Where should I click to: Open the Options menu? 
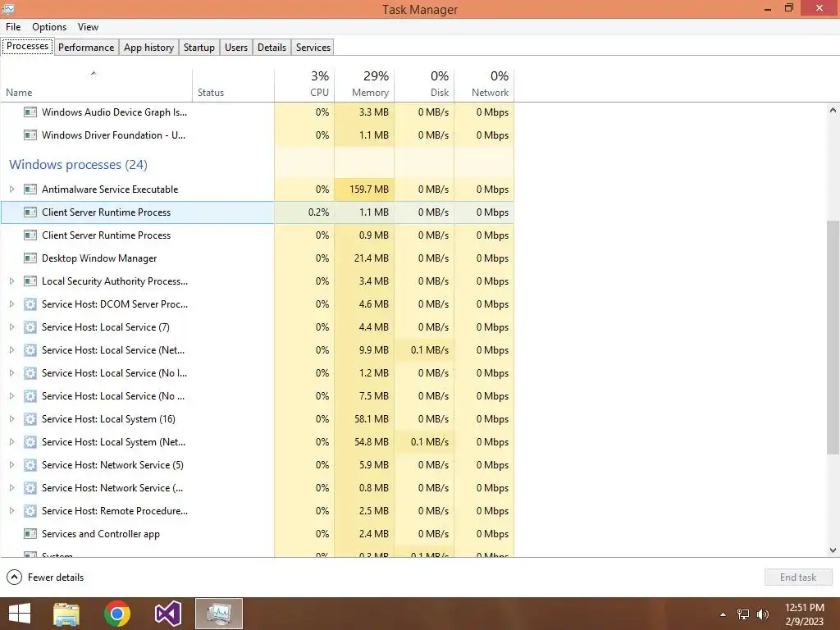pyautogui.click(x=49, y=27)
